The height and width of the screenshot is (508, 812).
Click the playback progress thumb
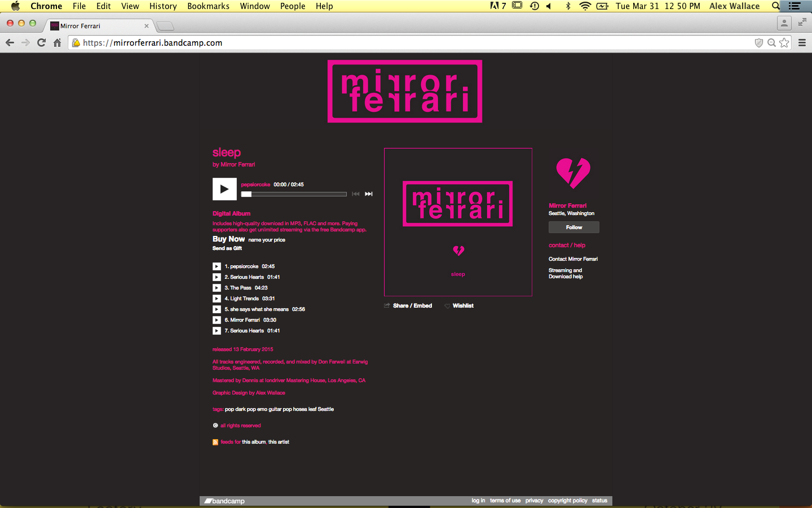246,194
